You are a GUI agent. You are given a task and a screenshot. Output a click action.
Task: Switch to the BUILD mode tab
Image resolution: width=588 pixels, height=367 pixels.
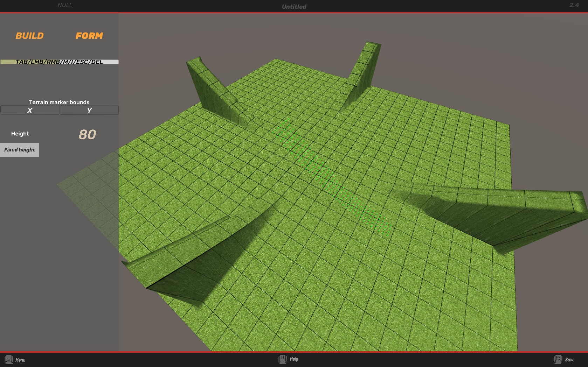[x=30, y=36]
